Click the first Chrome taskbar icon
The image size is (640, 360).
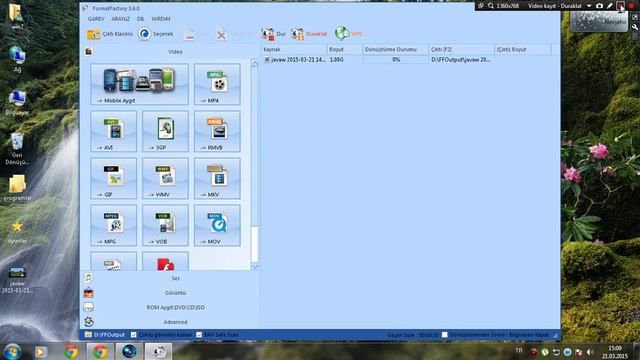pyautogui.click(x=71, y=351)
